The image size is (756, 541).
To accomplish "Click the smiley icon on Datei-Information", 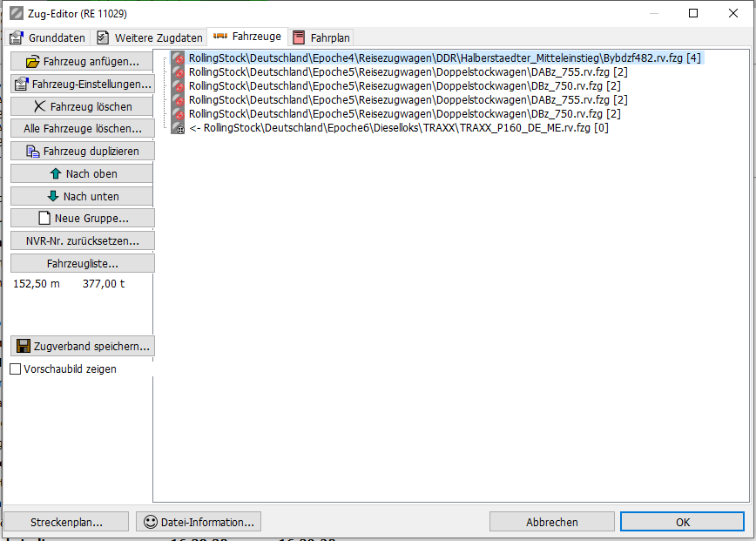I will (x=151, y=523).
